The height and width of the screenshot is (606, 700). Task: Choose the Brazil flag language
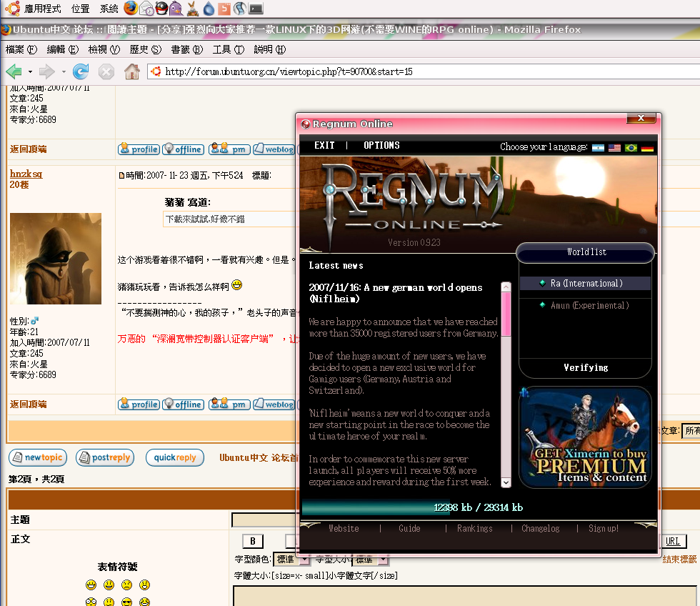[x=631, y=148]
